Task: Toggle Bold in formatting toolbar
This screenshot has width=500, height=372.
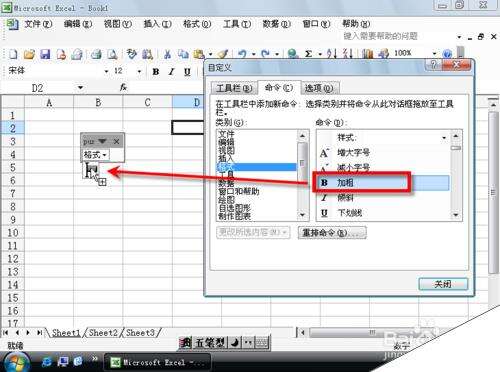Action: (x=156, y=72)
